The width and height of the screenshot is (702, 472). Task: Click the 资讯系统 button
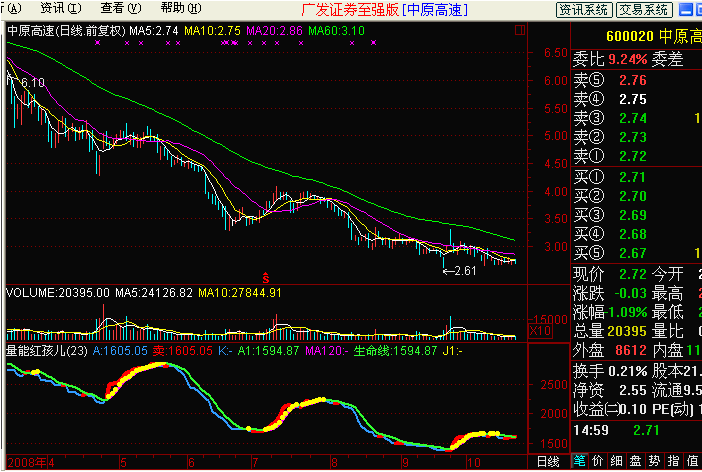(584, 9)
